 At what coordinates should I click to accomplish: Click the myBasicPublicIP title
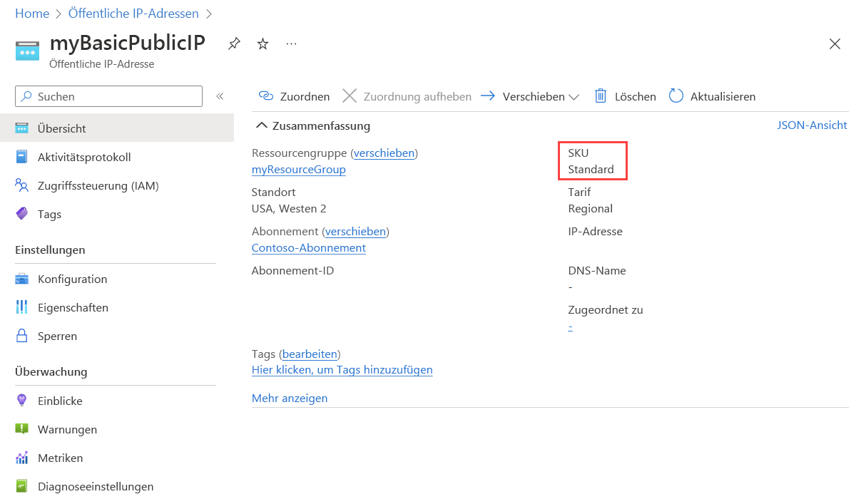tap(128, 43)
